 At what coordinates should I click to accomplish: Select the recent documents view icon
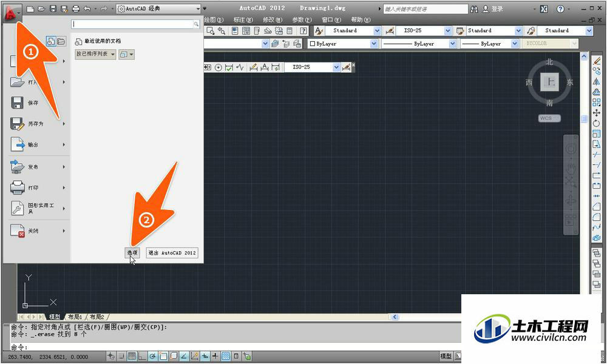pyautogui.click(x=51, y=41)
